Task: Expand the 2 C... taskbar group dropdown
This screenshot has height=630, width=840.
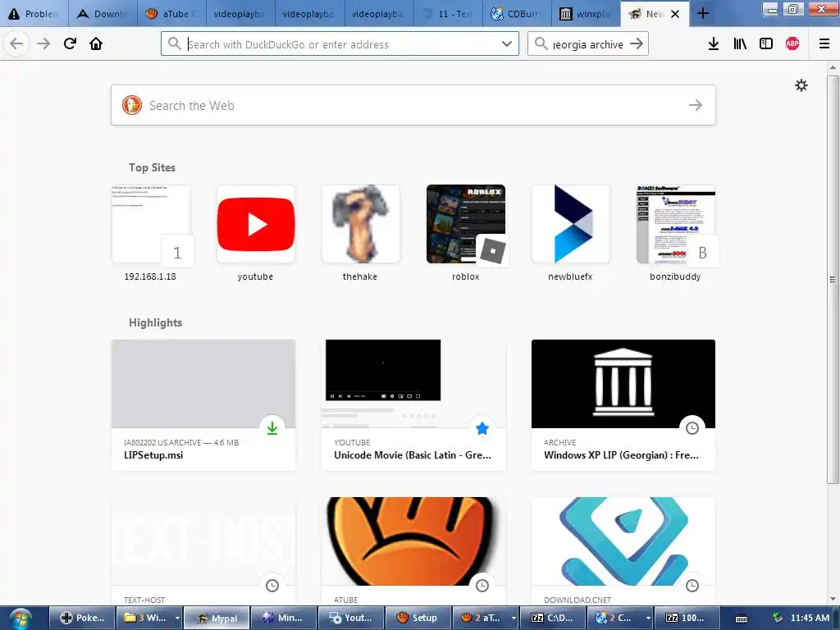Action: click(648, 618)
